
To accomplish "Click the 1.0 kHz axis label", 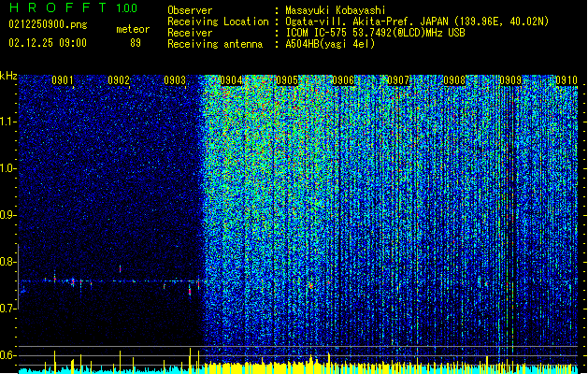I will 8,168.
